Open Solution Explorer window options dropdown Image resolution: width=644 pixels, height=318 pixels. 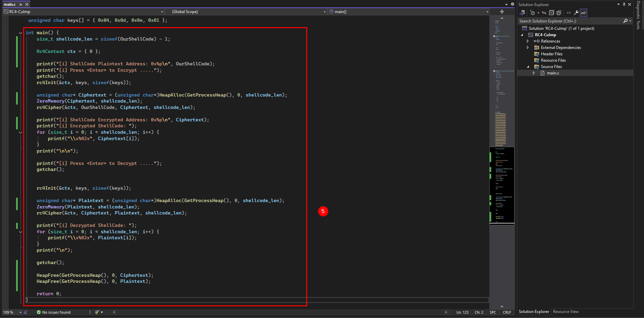[x=619, y=4]
